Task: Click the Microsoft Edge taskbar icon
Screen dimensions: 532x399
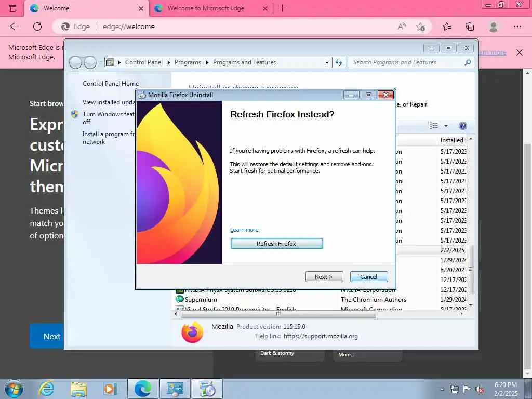Action: 143,389
